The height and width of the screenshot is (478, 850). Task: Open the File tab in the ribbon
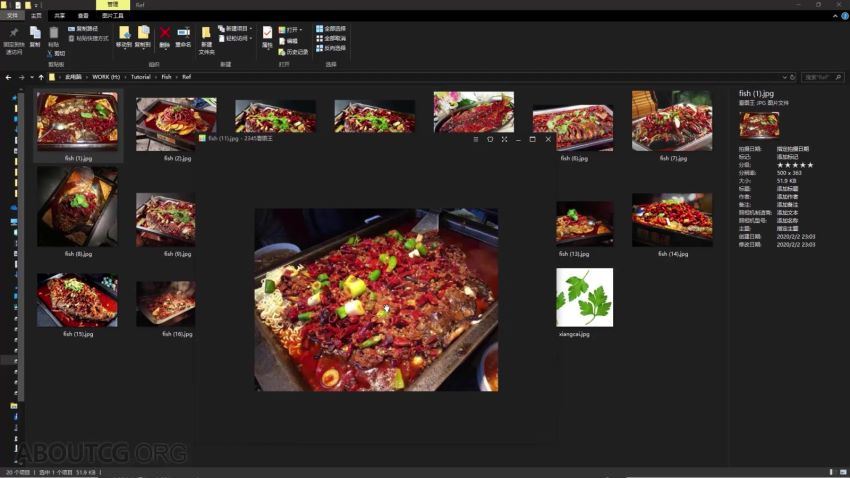coord(12,16)
